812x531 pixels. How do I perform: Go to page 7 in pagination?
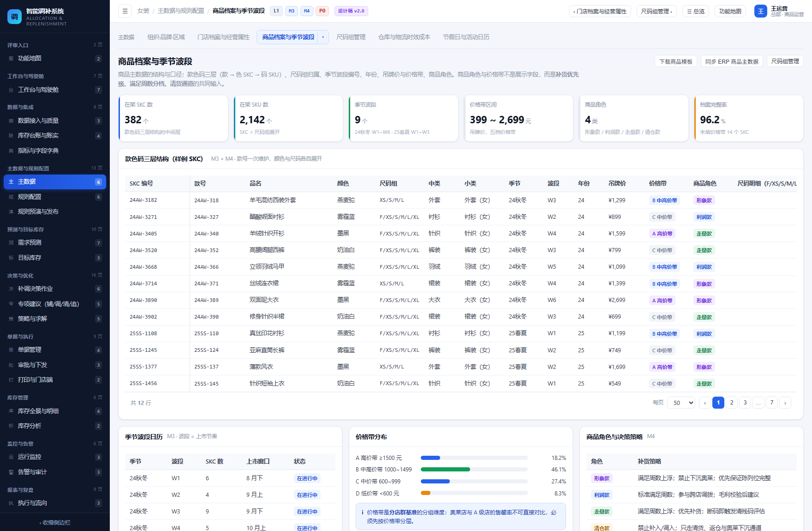pyautogui.click(x=772, y=403)
